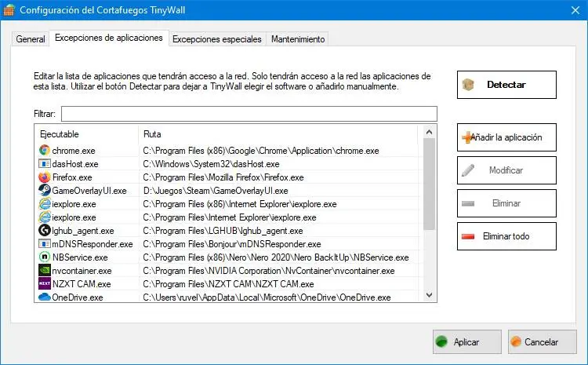588x365 pixels.
Task: Click the list's scroll down arrow
Action: (x=430, y=294)
